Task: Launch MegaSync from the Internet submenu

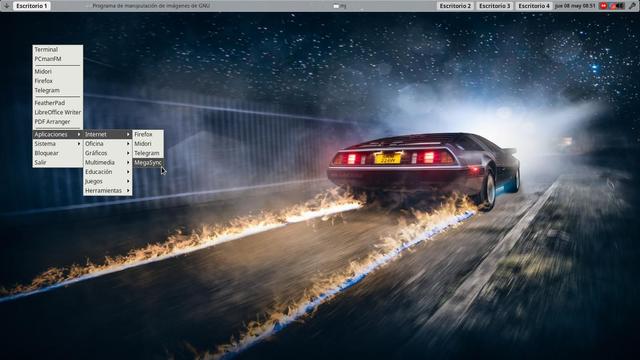Action: [148, 162]
